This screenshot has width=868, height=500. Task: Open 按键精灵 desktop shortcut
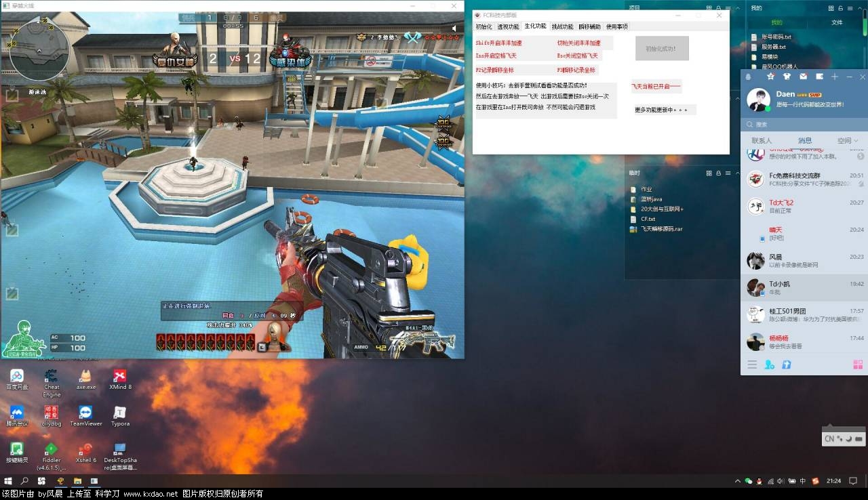(17, 453)
